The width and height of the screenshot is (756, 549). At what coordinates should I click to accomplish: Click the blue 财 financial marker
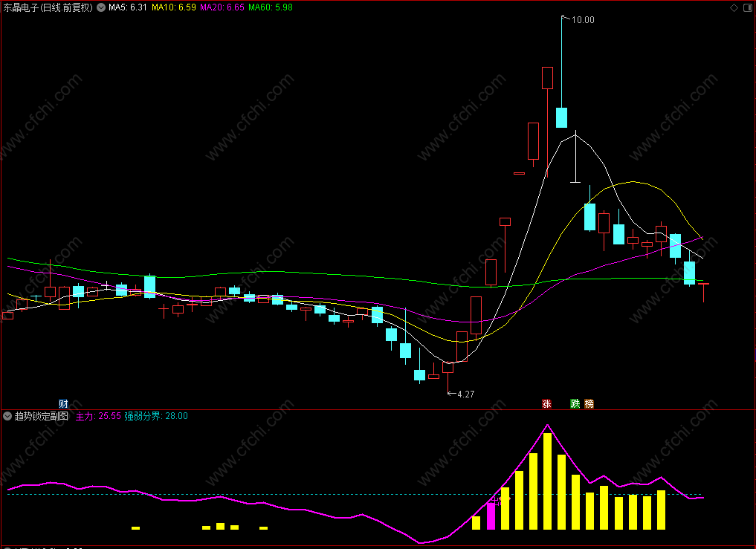coord(63,404)
